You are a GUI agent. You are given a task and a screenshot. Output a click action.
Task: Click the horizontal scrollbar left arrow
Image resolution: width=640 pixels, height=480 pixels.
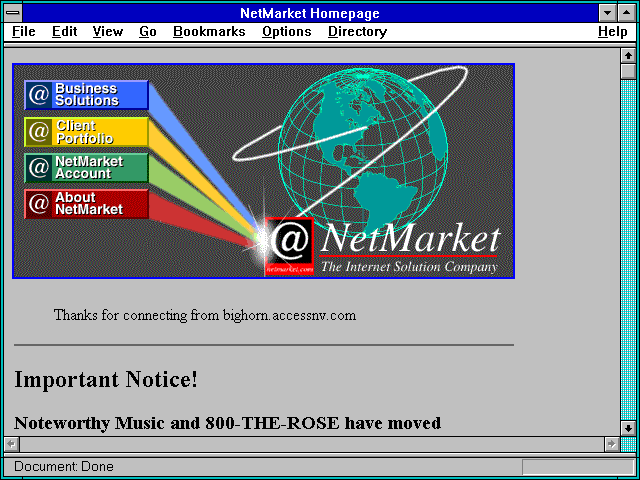(12, 444)
